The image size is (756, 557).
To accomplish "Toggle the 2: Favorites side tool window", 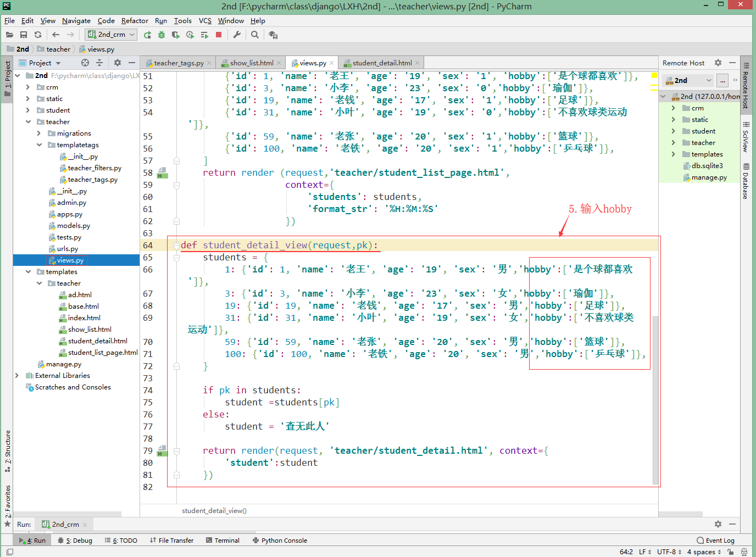I will coord(7,505).
